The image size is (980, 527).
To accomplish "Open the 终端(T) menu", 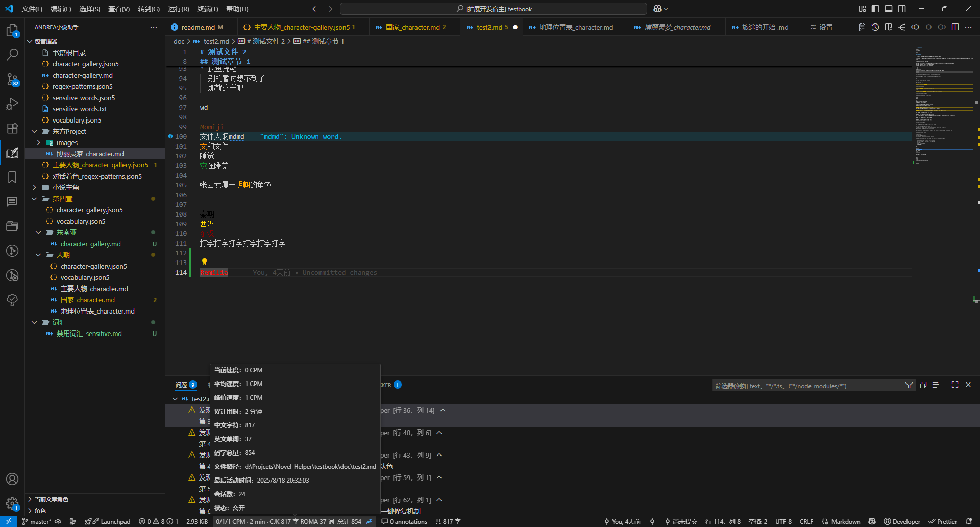I will [207, 9].
